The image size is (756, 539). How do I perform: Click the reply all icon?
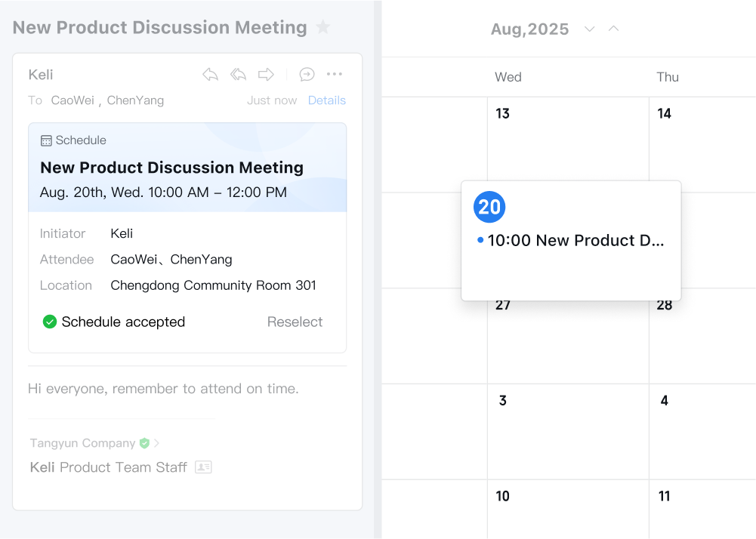[x=238, y=74]
